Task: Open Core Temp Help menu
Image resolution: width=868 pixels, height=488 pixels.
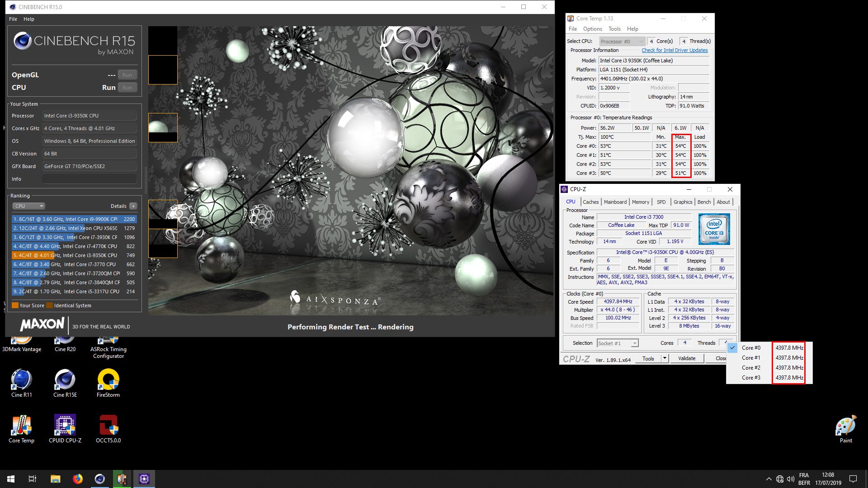Action: coord(632,29)
